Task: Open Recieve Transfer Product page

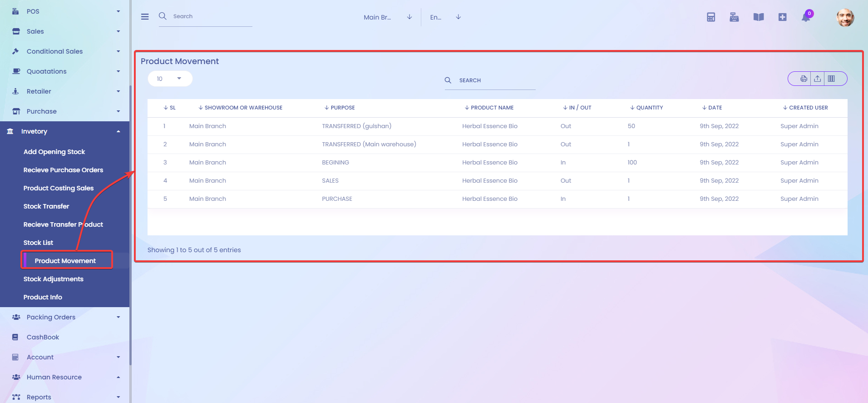Action: [x=63, y=224]
